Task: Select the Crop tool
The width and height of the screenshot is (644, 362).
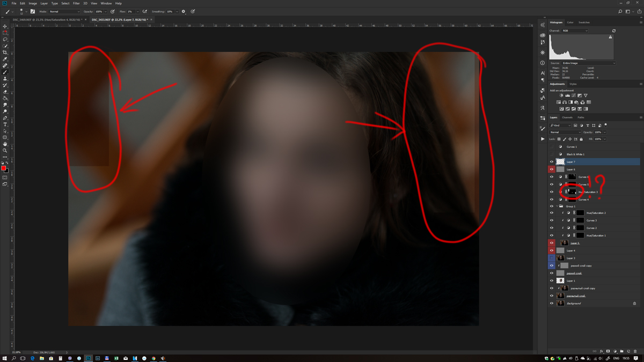Action: coord(5,53)
